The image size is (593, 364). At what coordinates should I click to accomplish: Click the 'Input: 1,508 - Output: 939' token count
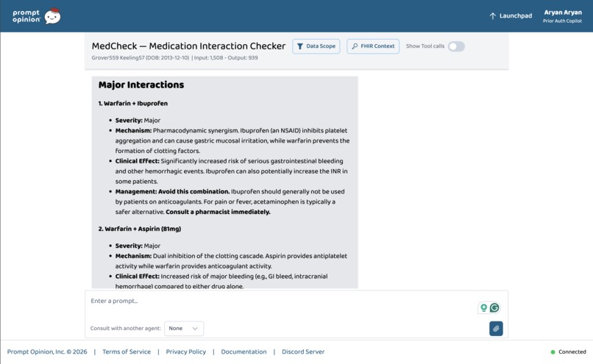tap(226, 58)
